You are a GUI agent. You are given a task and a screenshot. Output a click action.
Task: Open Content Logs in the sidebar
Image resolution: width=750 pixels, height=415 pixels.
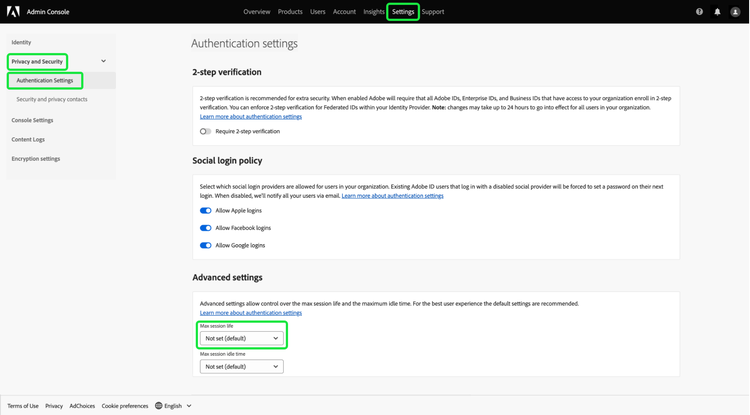tap(28, 139)
